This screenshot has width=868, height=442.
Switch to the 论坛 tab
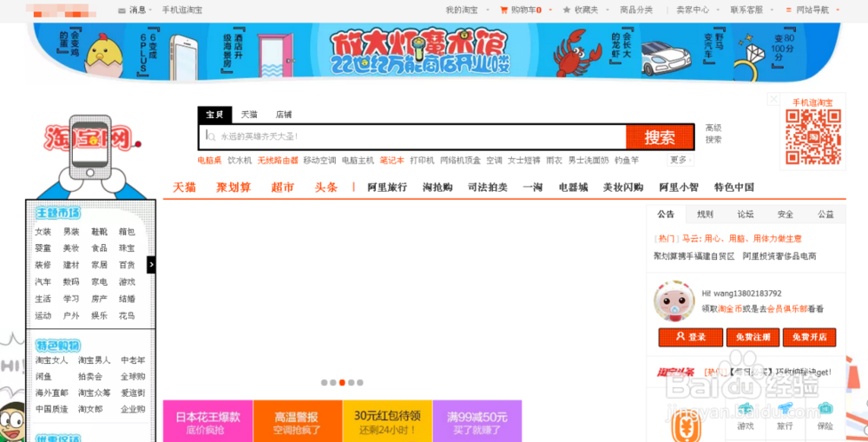point(745,214)
